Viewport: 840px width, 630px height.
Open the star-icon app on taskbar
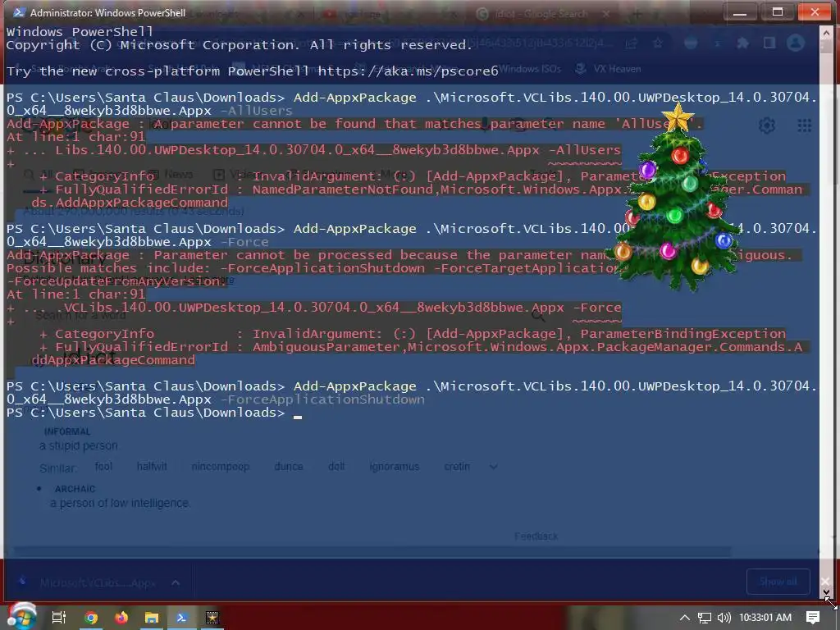[212, 618]
